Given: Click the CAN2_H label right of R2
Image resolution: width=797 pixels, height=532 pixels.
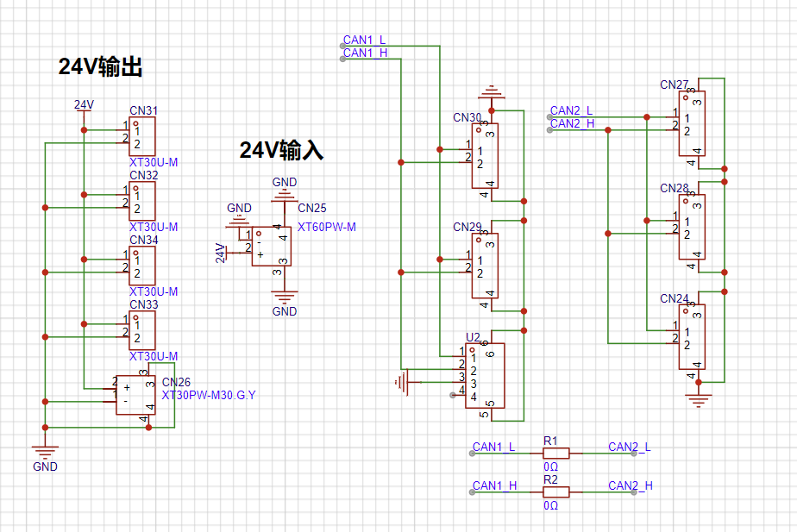Looking at the screenshot, I should click(x=630, y=485).
